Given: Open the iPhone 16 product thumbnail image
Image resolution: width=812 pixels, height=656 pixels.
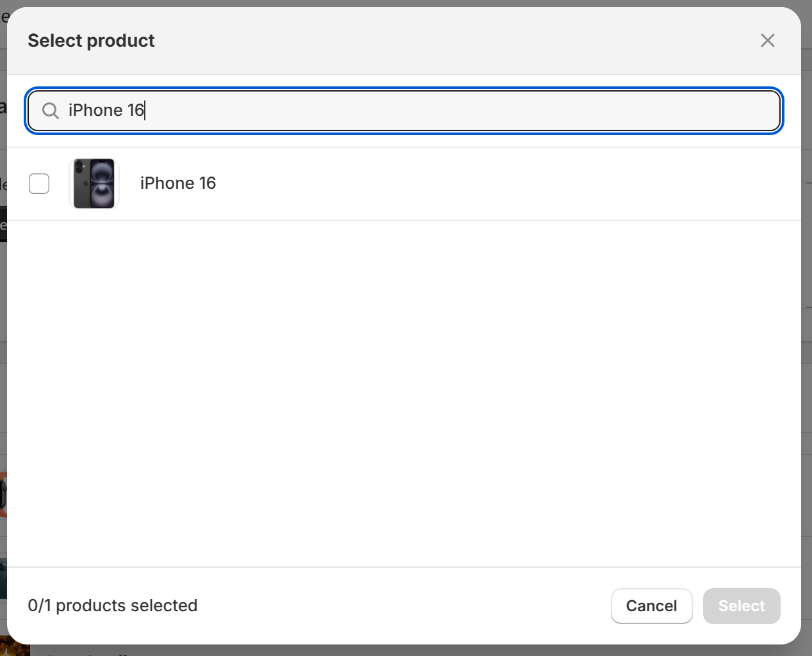Looking at the screenshot, I should (x=94, y=184).
